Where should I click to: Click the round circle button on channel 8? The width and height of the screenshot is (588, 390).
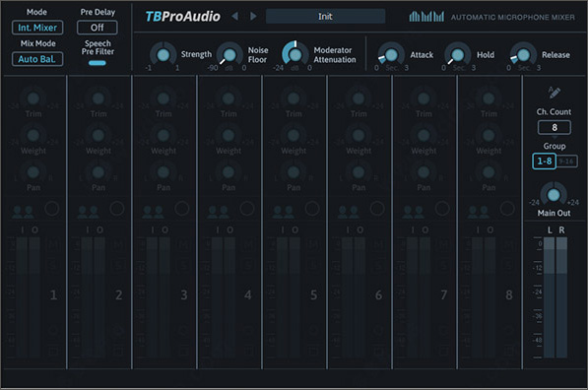(507, 209)
